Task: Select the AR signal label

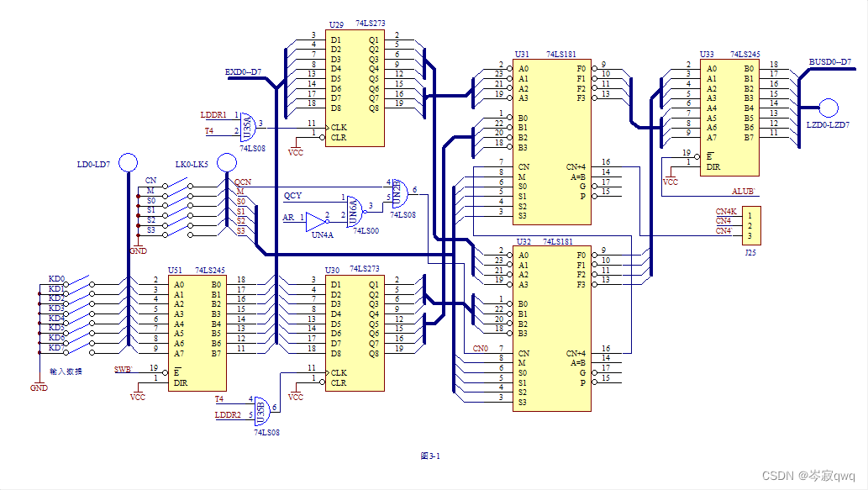Action: tap(288, 218)
